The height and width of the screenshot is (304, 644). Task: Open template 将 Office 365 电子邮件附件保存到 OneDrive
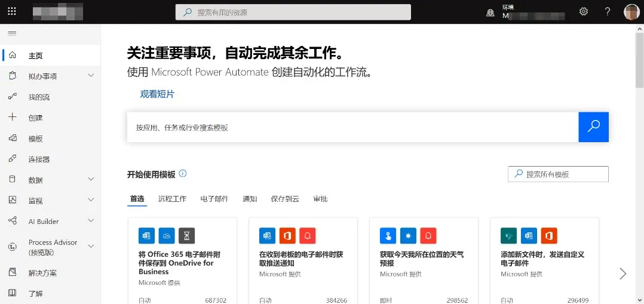(179, 263)
